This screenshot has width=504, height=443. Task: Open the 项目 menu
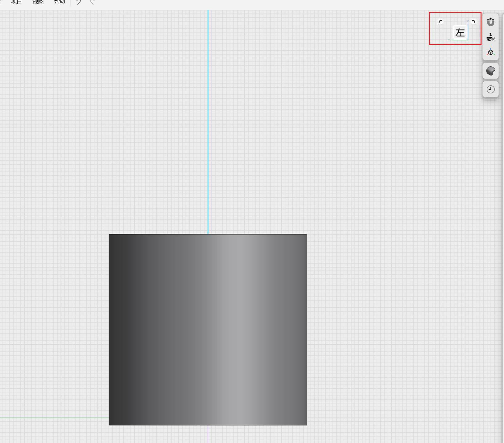pyautogui.click(x=16, y=2)
